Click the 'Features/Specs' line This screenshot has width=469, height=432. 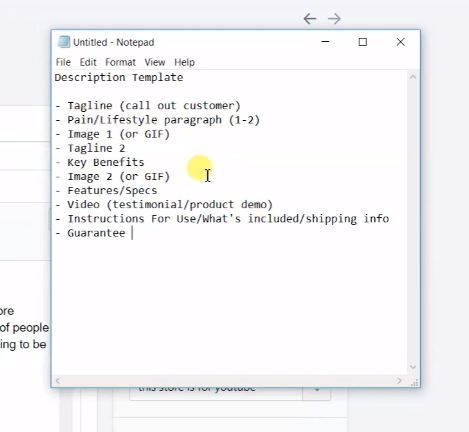coord(106,191)
